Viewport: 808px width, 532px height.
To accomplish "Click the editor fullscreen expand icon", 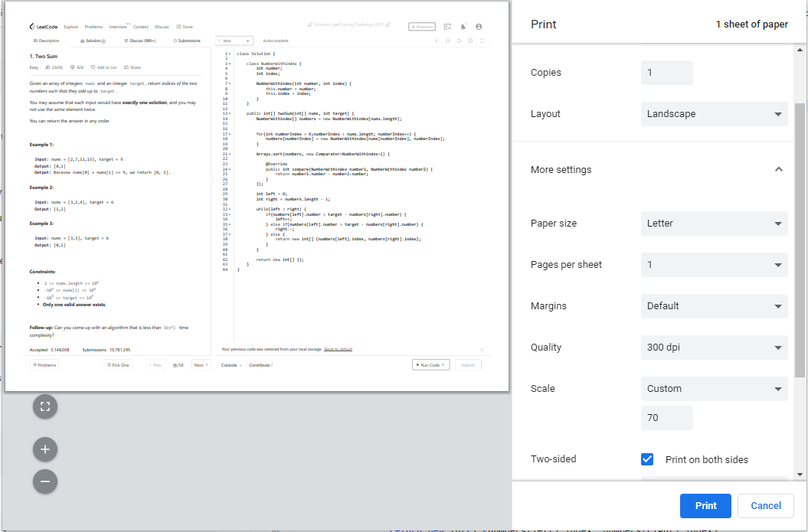I will tap(481, 41).
